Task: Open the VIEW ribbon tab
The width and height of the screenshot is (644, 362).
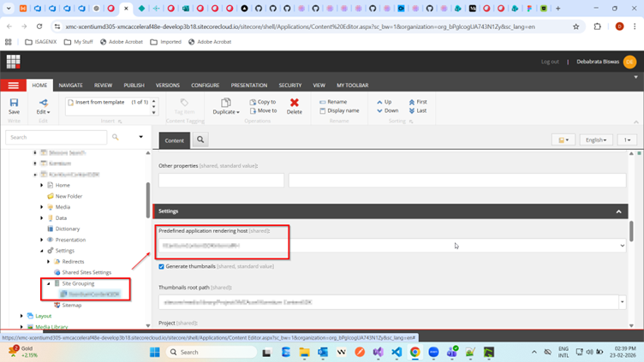Action: coord(319,86)
